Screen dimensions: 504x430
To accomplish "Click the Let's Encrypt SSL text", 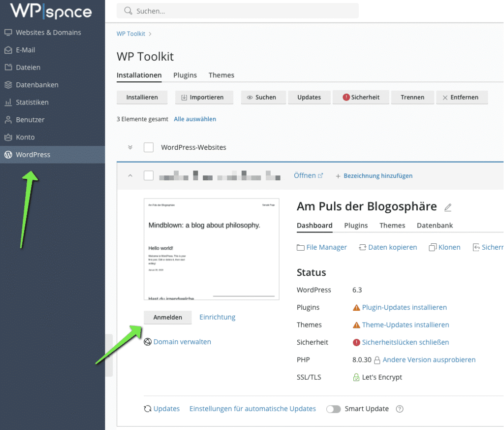I will coord(382,377).
